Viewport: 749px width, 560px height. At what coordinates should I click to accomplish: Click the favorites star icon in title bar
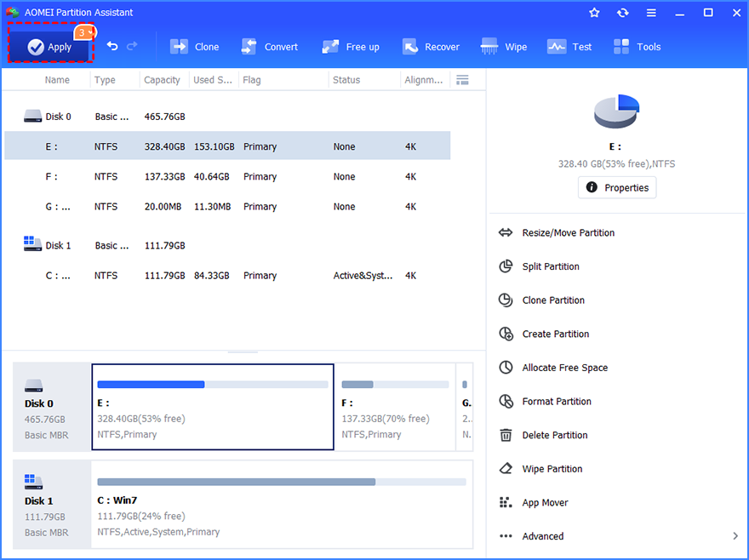point(594,13)
